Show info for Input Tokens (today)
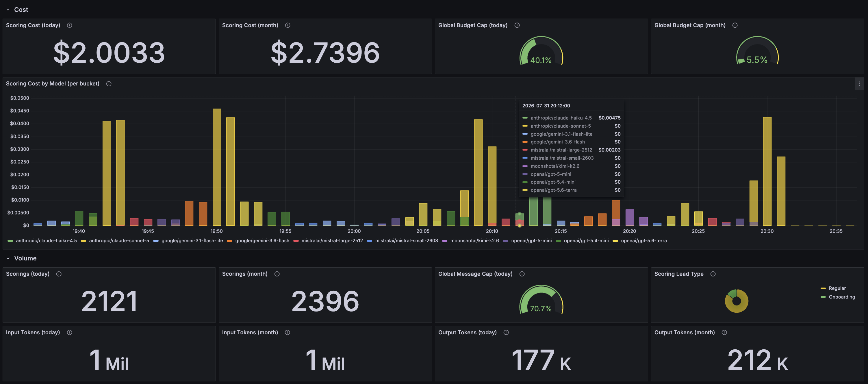The height and width of the screenshot is (384, 868). click(x=69, y=333)
